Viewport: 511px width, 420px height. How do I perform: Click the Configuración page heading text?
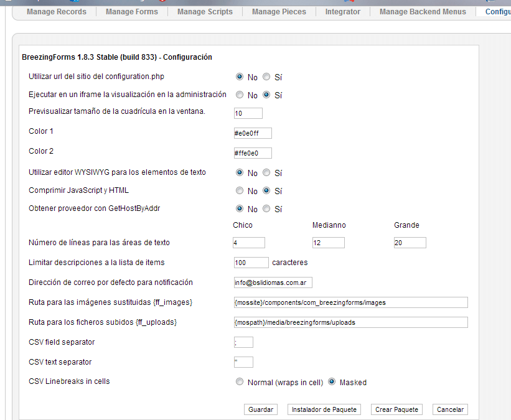116,57
